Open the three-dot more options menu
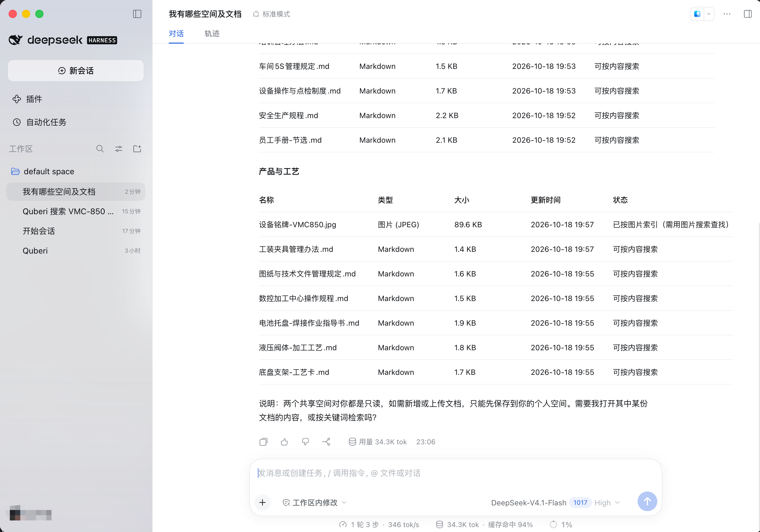This screenshot has height=532, width=760. [727, 14]
